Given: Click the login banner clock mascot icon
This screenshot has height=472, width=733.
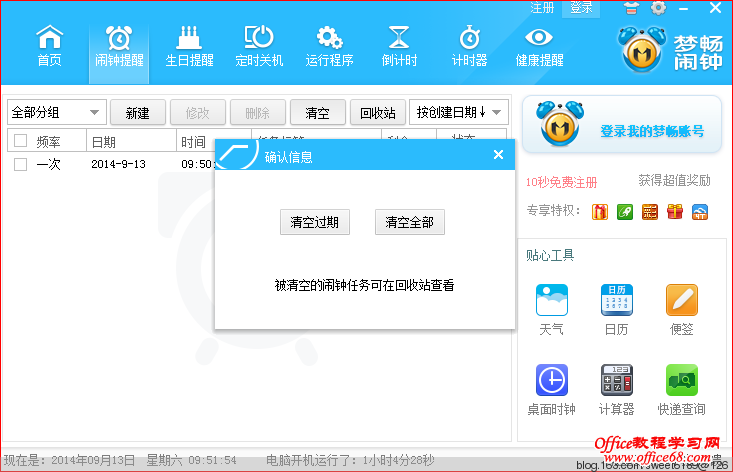Looking at the screenshot, I should (560, 123).
